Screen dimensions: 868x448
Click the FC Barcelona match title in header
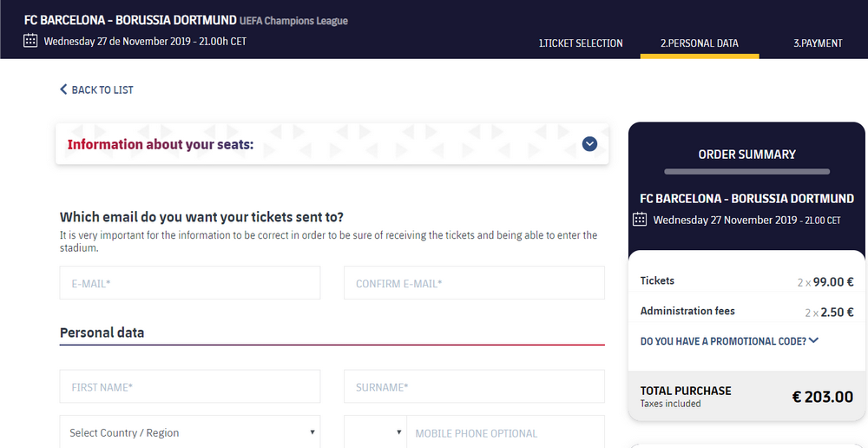pos(131,20)
